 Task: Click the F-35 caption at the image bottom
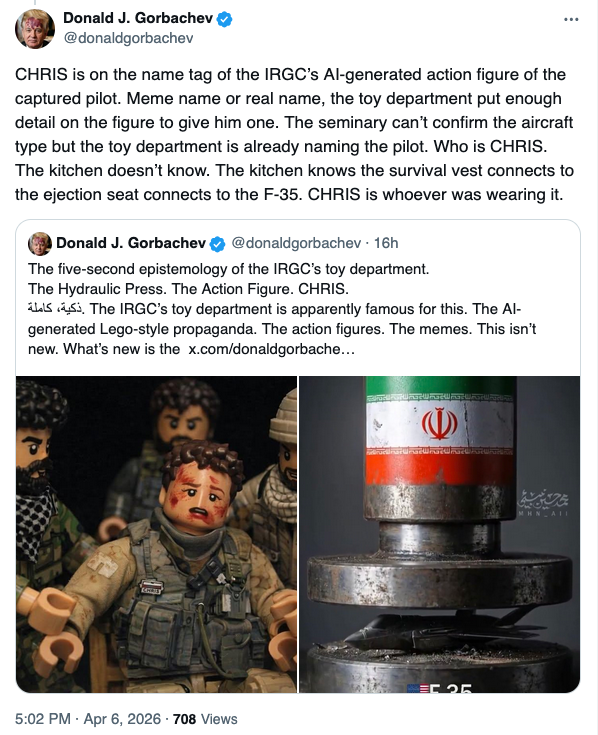click(440, 688)
